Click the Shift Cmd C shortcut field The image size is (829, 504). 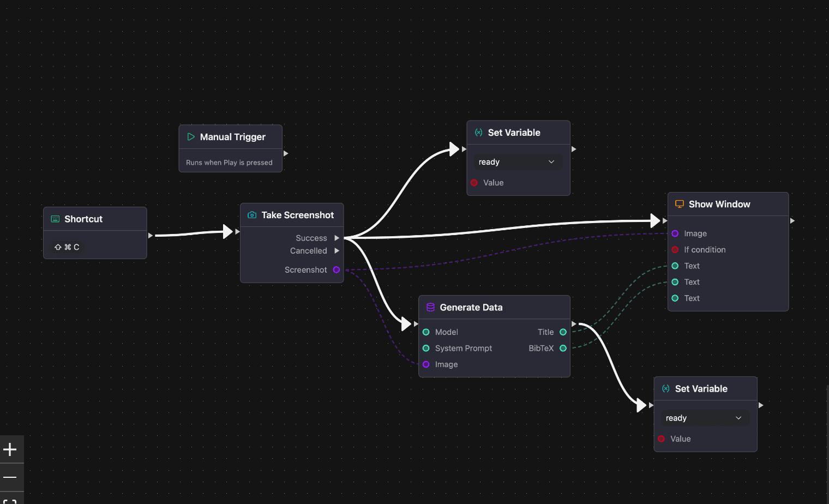(x=67, y=247)
